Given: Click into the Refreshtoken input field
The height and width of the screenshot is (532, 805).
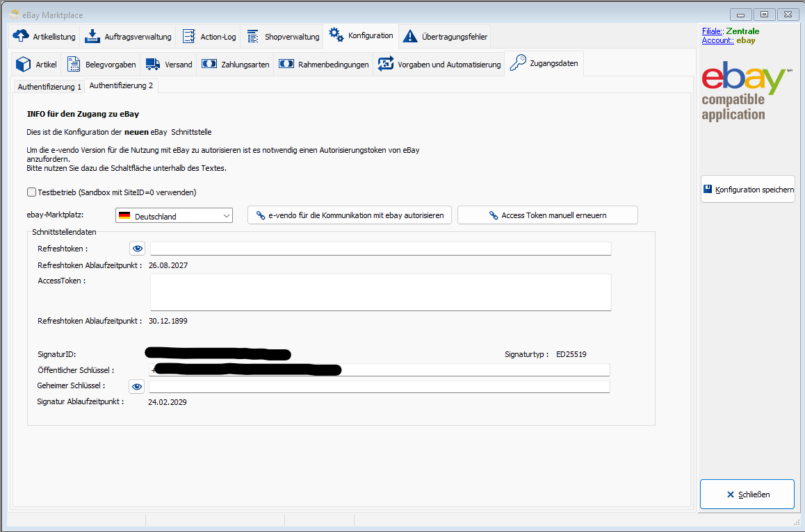Looking at the screenshot, I should pos(380,249).
